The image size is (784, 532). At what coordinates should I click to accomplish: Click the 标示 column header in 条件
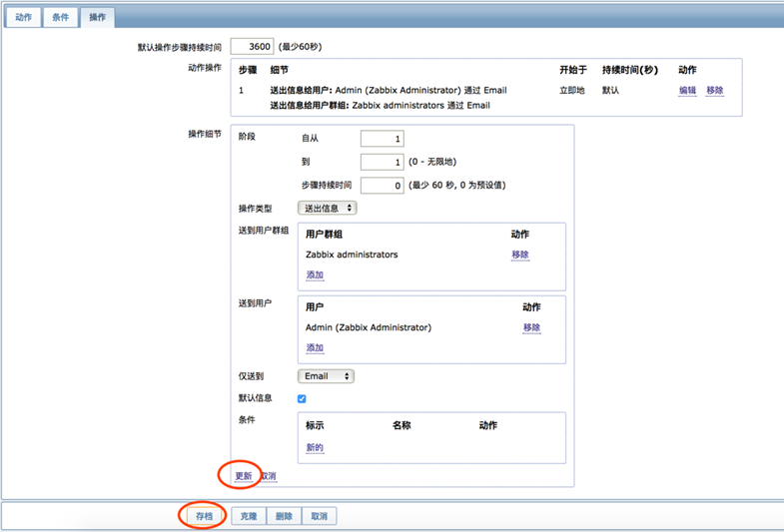315,425
